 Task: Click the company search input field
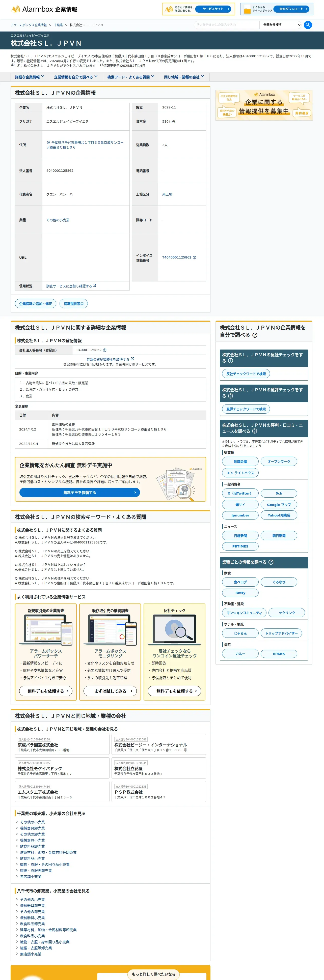227,25
